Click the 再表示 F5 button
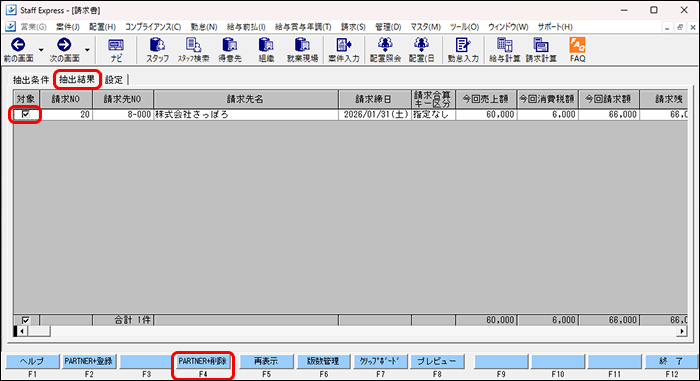Screen dimensions: 700x381 (266, 361)
